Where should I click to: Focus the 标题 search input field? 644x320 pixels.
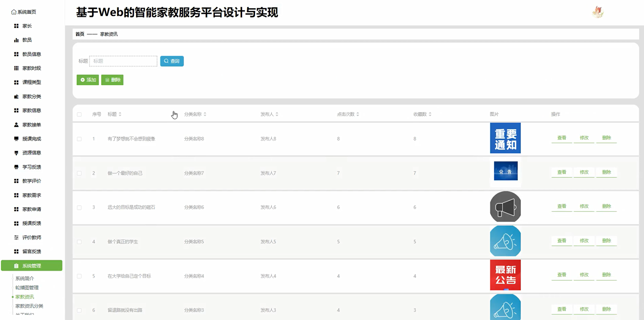123,61
